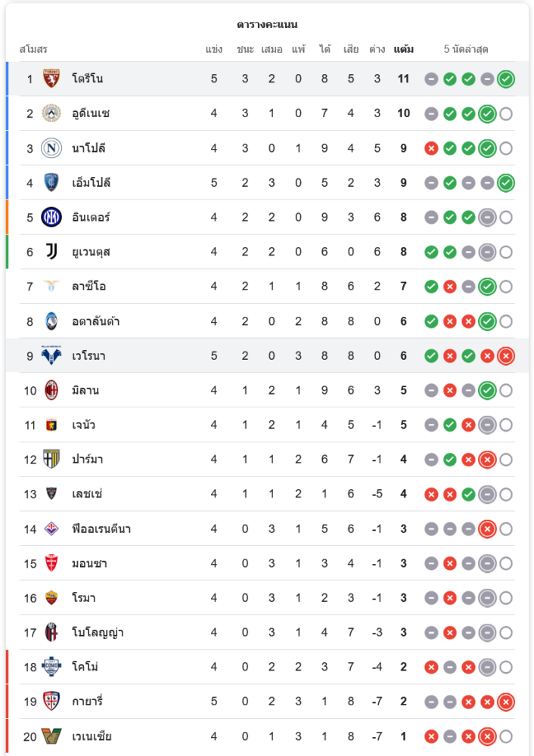Click the Juventus logo icon

51,252
